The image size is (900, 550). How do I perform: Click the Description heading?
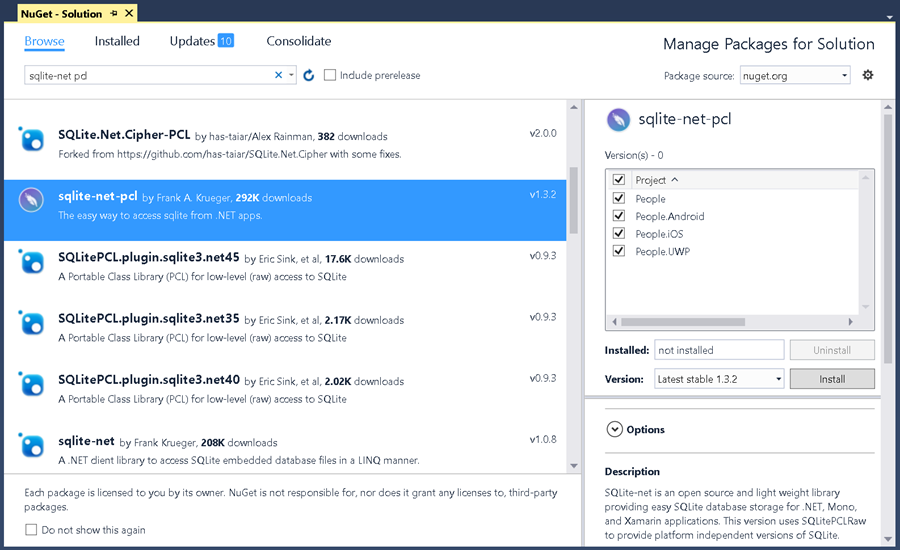(x=632, y=471)
